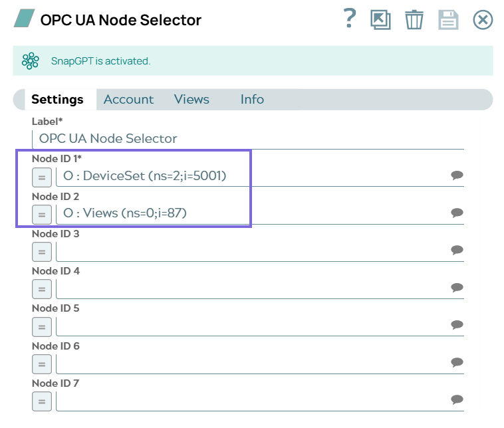This screenshot has width=504, height=428.
Task: Open the Account tab
Action: point(128,99)
